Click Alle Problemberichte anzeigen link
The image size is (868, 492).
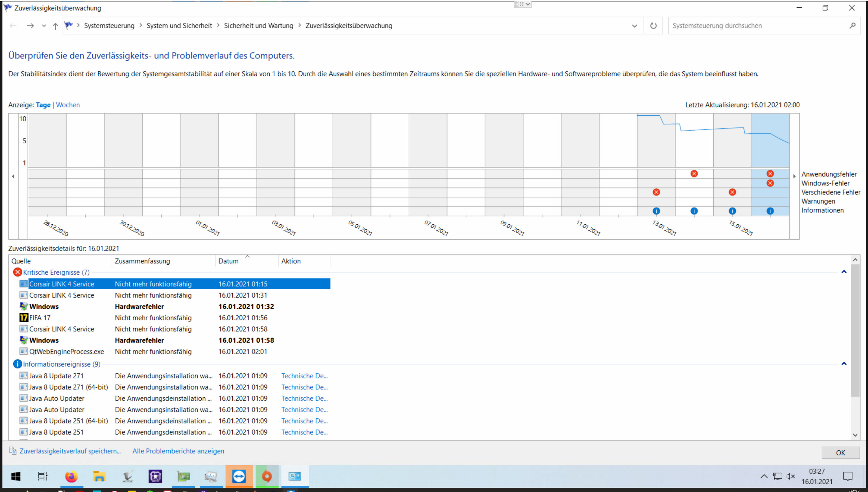(178, 451)
